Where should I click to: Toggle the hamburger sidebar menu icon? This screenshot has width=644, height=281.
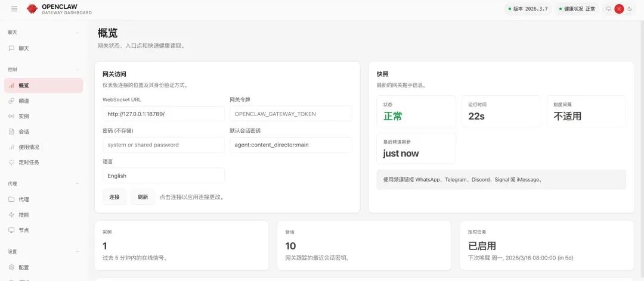(x=14, y=9)
